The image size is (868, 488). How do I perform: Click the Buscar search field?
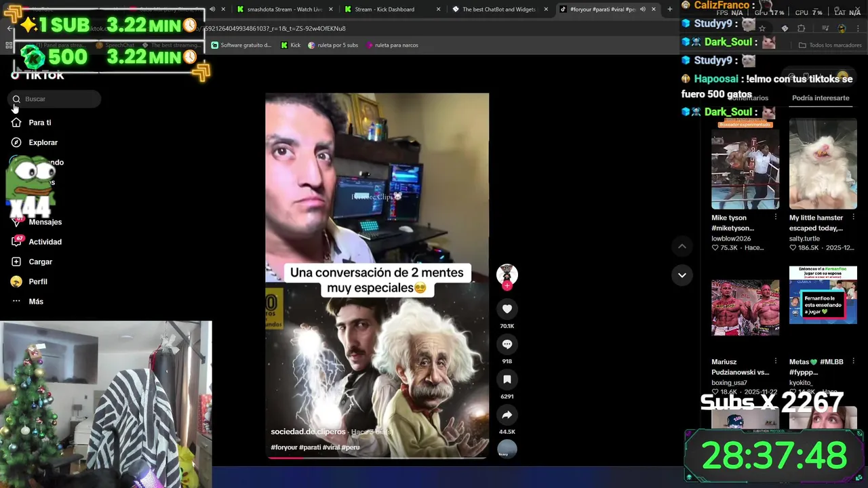56,99
